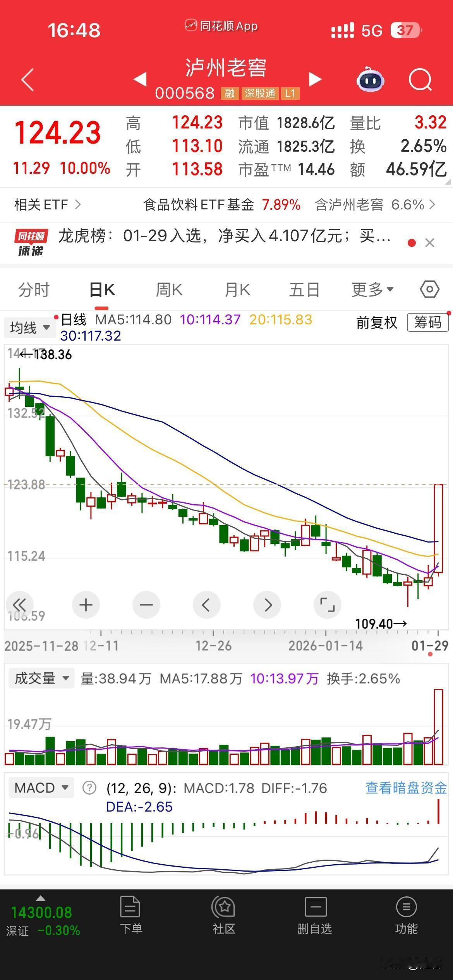Open the MACD indicator dropdown
Viewport: 453px width, 980px height.
click(41, 788)
